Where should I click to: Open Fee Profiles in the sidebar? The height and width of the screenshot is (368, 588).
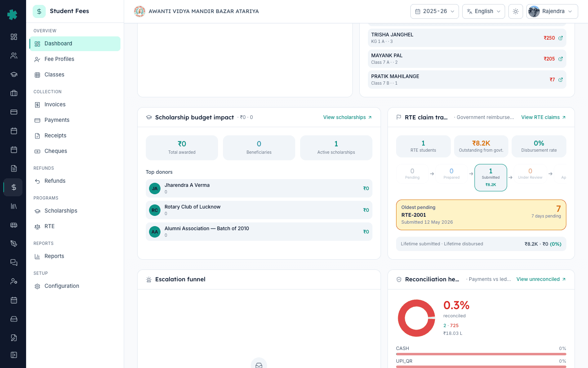click(75, 59)
